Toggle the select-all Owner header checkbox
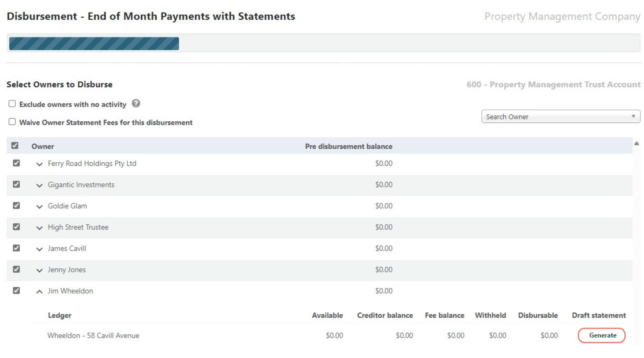 coord(15,145)
